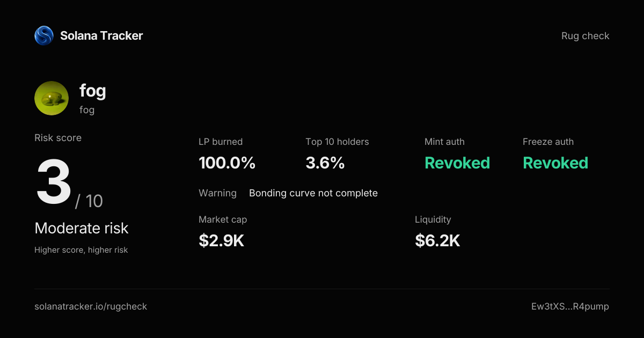Click the LP burned 100.0% value
This screenshot has height=338, width=644.
pyautogui.click(x=227, y=163)
